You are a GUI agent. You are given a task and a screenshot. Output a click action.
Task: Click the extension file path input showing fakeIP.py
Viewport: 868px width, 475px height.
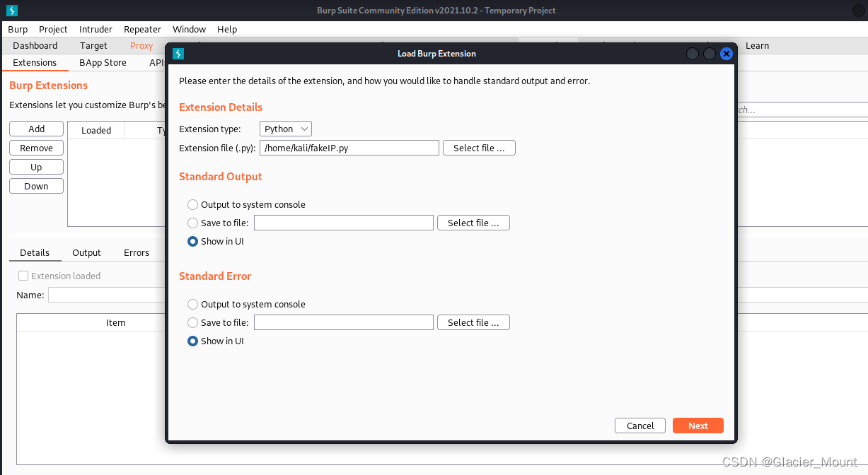(349, 148)
